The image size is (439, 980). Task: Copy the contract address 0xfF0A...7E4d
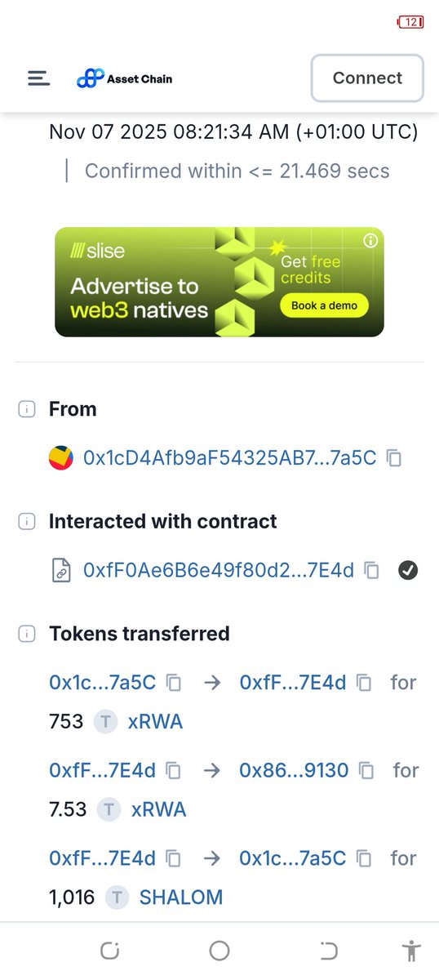[x=372, y=571]
